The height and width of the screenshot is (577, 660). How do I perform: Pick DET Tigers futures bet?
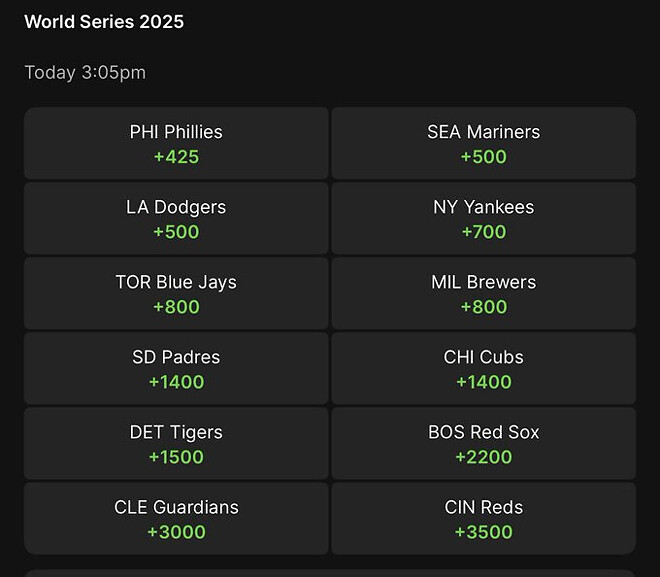[176, 443]
